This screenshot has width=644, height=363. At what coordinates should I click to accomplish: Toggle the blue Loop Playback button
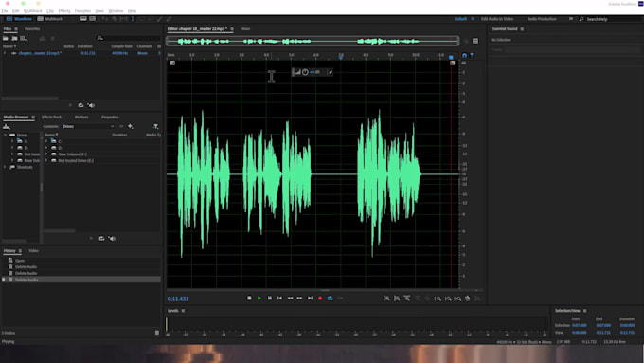[331, 298]
